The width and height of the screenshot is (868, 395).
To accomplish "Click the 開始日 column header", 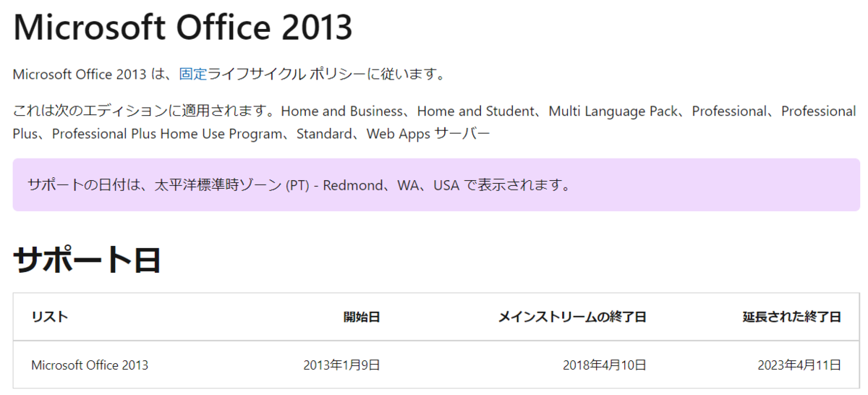I will click(x=362, y=317).
